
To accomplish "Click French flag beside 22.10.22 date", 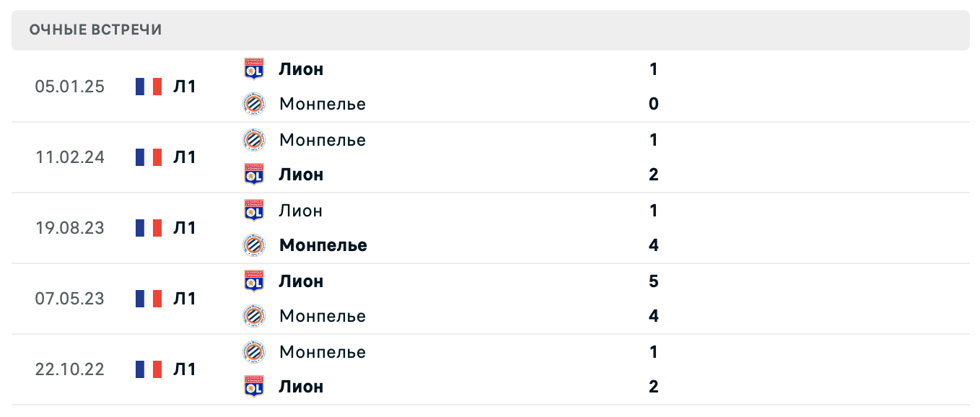I will click(x=149, y=369).
